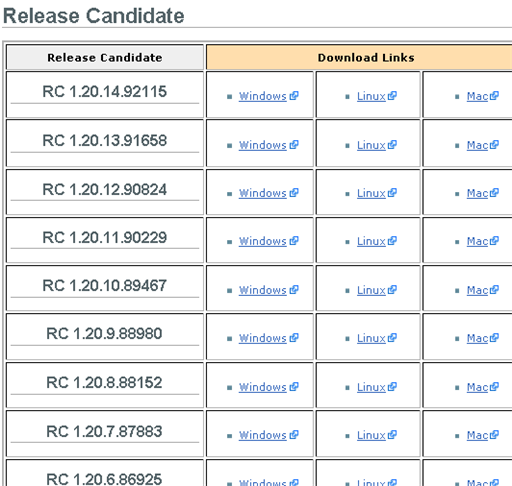512x486 pixels.
Task: Open Mac link for RC 1.20.8.88152
Action: tap(477, 387)
